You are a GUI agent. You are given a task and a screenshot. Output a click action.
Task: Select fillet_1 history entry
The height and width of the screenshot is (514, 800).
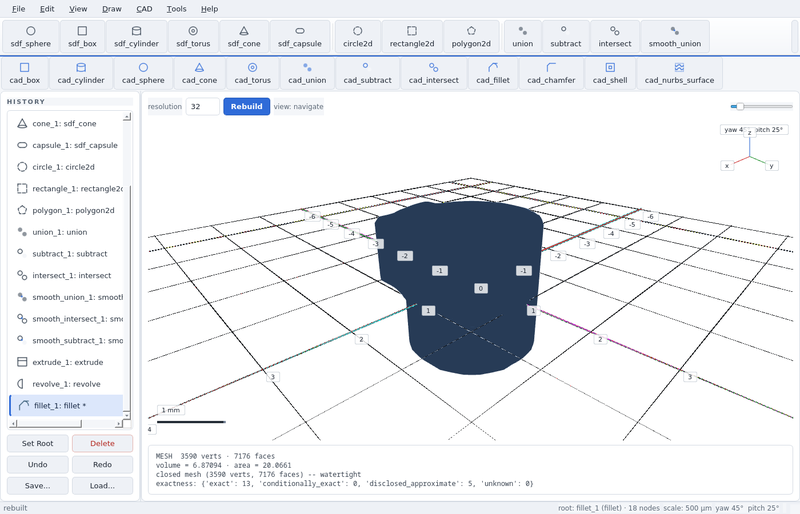coord(66,405)
